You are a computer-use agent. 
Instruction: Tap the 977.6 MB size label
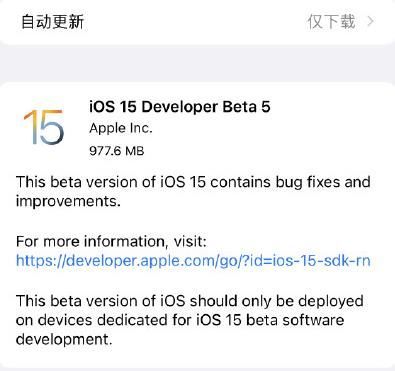pos(117,151)
